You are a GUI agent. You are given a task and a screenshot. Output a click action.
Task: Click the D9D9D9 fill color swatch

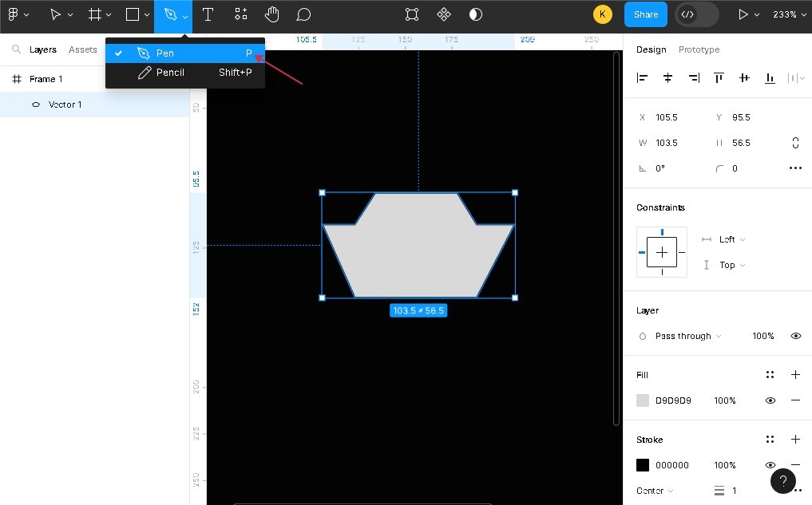pos(643,400)
